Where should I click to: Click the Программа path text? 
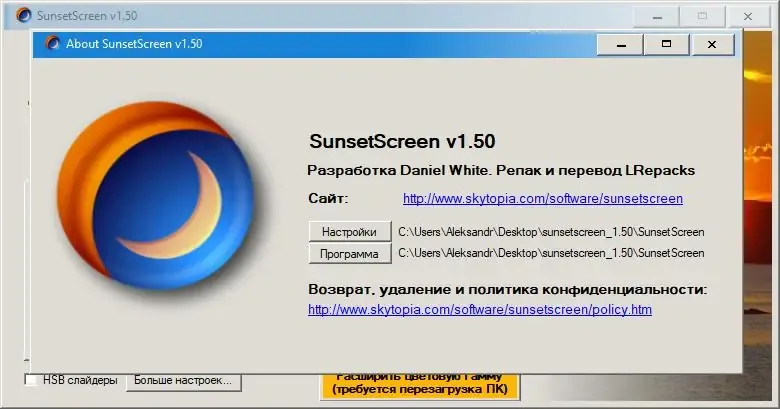(x=551, y=253)
